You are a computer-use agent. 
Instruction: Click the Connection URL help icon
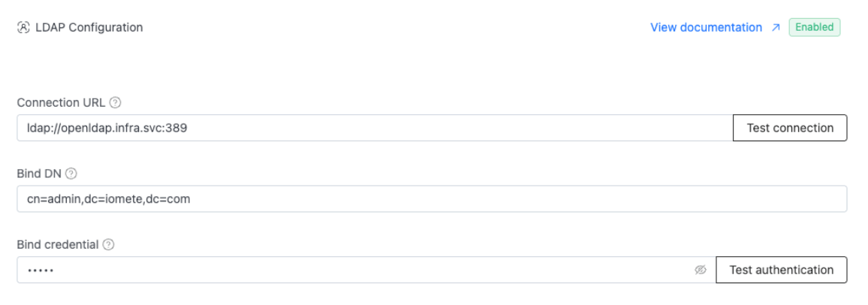point(115,102)
